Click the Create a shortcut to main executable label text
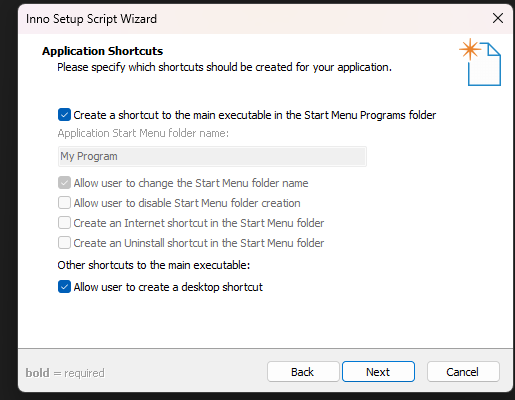The image size is (515, 400). pyautogui.click(x=255, y=115)
